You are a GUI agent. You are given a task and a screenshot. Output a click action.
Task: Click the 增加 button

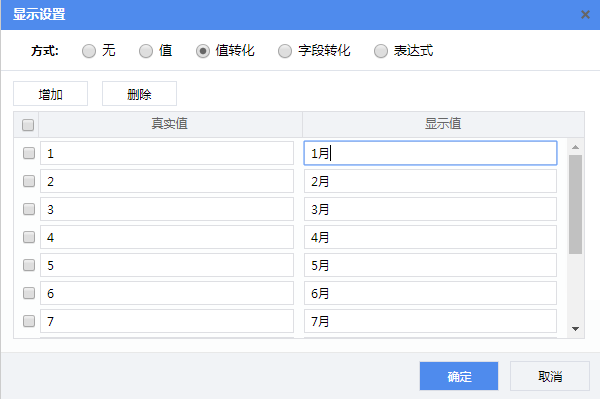tap(51, 94)
